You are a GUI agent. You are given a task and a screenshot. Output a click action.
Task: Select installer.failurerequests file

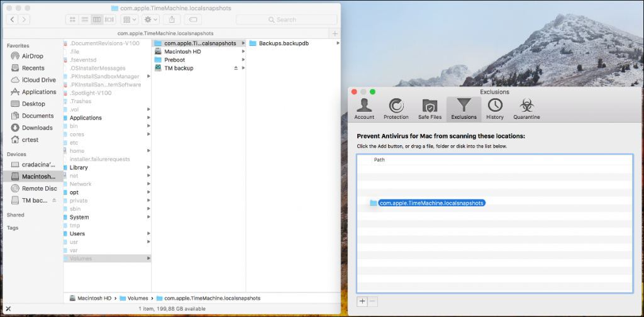100,159
